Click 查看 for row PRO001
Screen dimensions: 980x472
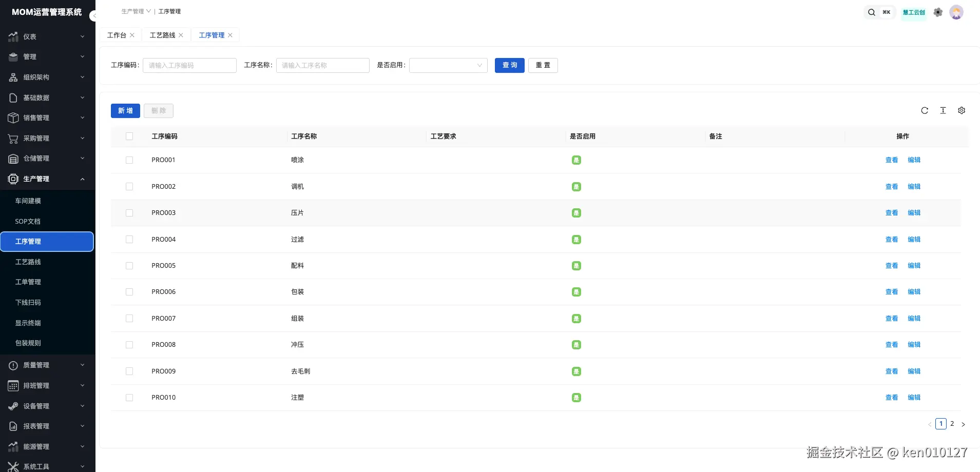(892, 160)
